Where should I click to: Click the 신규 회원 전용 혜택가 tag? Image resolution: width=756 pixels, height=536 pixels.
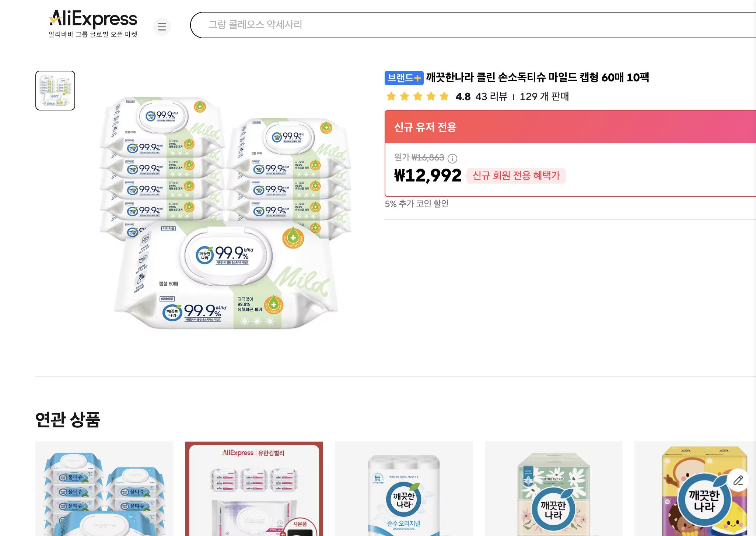(x=516, y=176)
